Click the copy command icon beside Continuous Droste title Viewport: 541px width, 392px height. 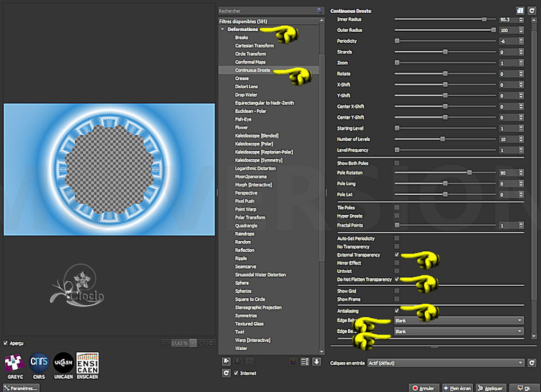pos(520,10)
